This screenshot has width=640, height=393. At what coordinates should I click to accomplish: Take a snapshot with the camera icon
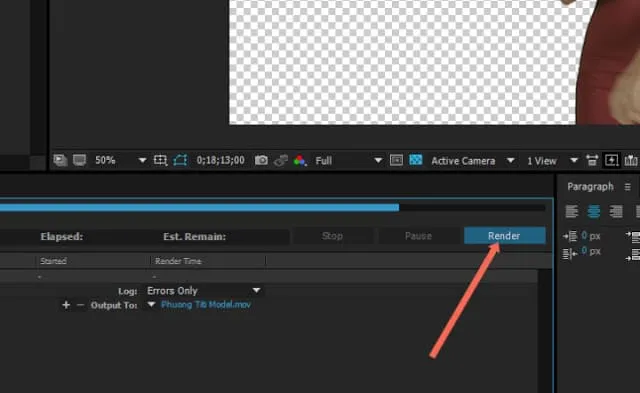(x=261, y=160)
